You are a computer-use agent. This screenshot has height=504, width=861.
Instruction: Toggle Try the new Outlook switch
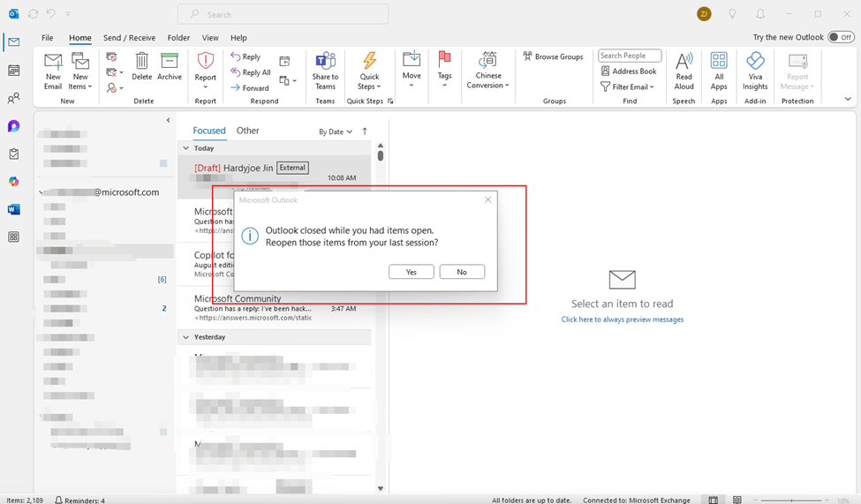841,37
